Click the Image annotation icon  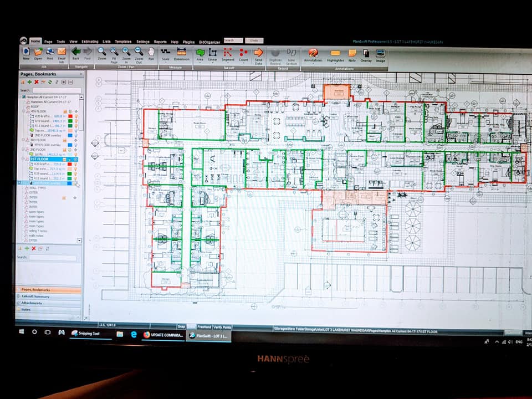pyautogui.click(x=380, y=54)
